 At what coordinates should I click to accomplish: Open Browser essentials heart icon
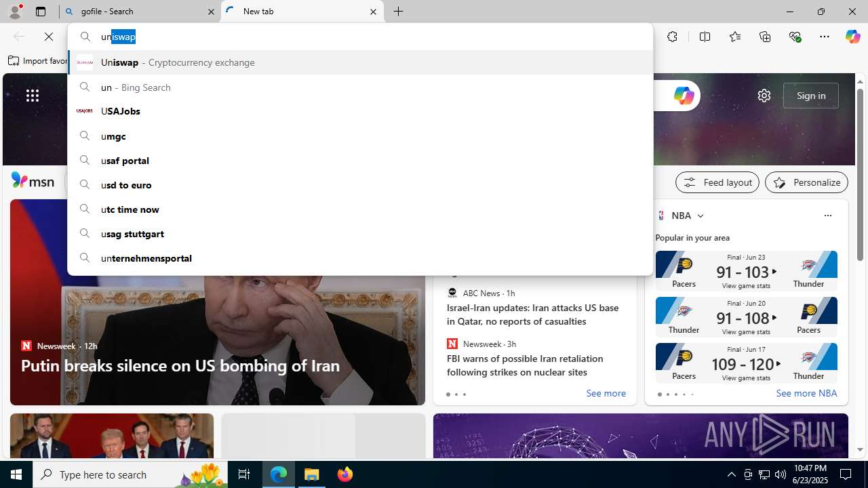click(795, 37)
